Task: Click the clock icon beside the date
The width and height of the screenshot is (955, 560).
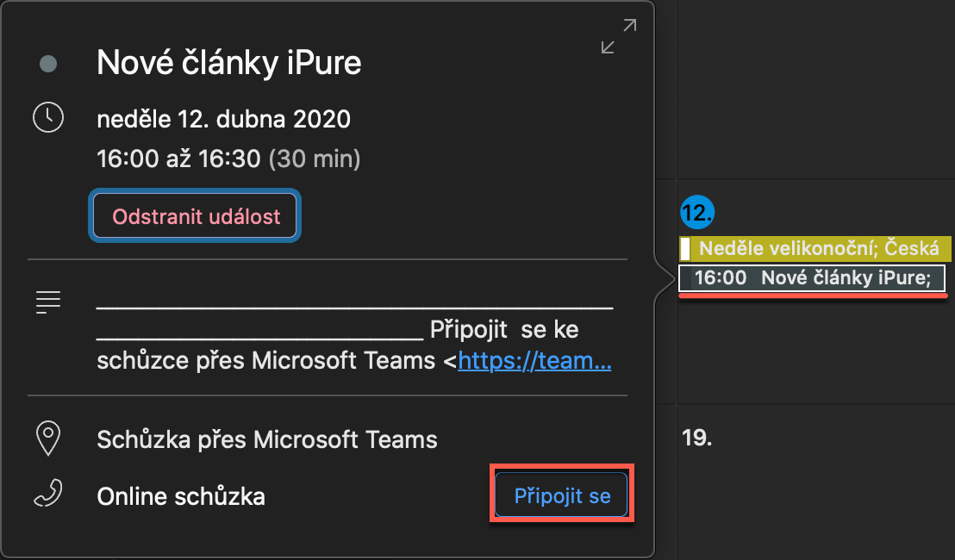Action: click(x=48, y=116)
